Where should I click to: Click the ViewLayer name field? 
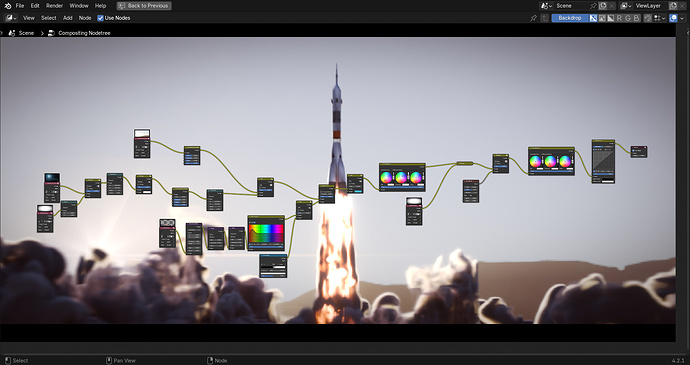pyautogui.click(x=650, y=6)
